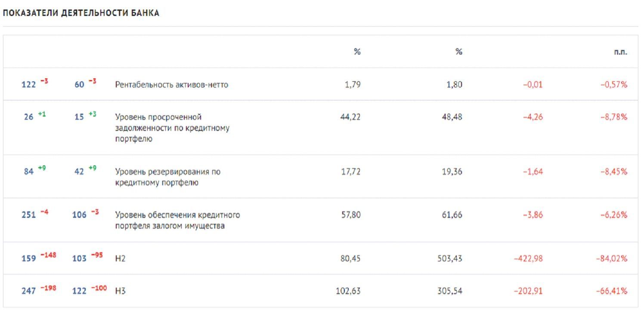
Task: Click rank number 26 in first column
Action: click(29, 117)
